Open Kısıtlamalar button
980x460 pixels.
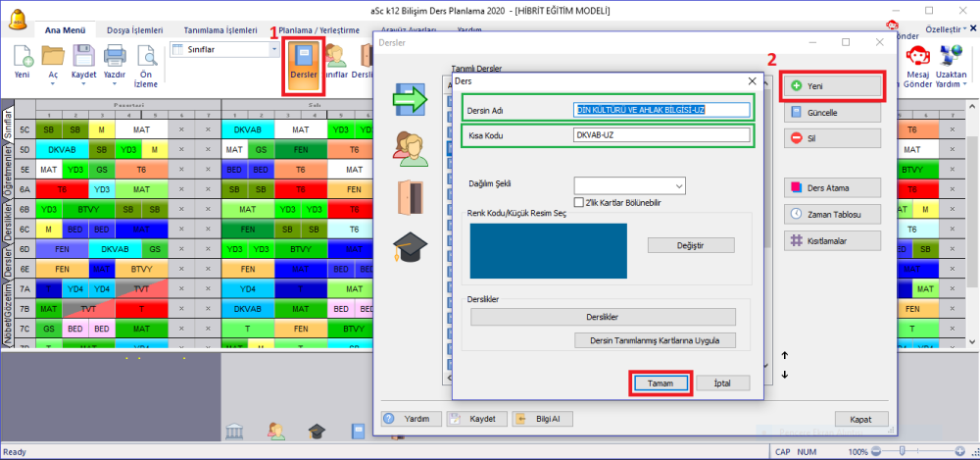(832, 240)
